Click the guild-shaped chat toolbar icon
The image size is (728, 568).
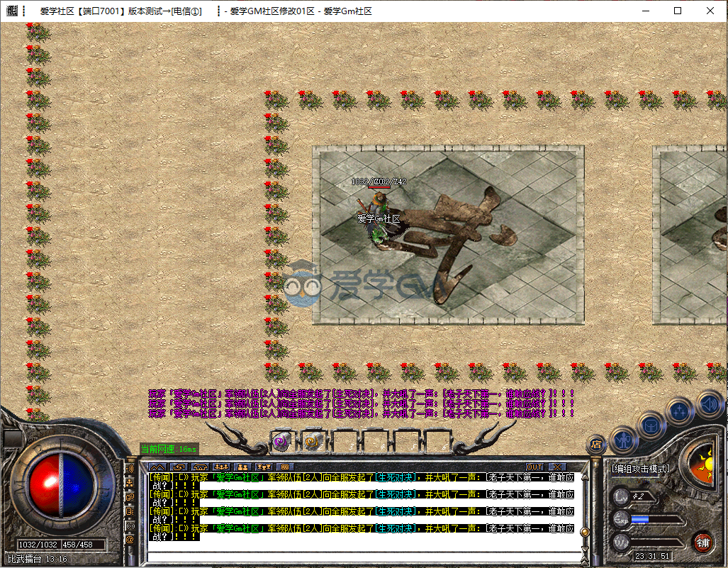point(264,467)
